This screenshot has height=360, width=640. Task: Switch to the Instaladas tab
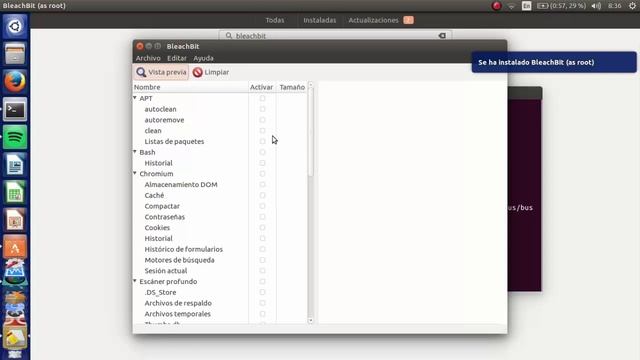320,20
